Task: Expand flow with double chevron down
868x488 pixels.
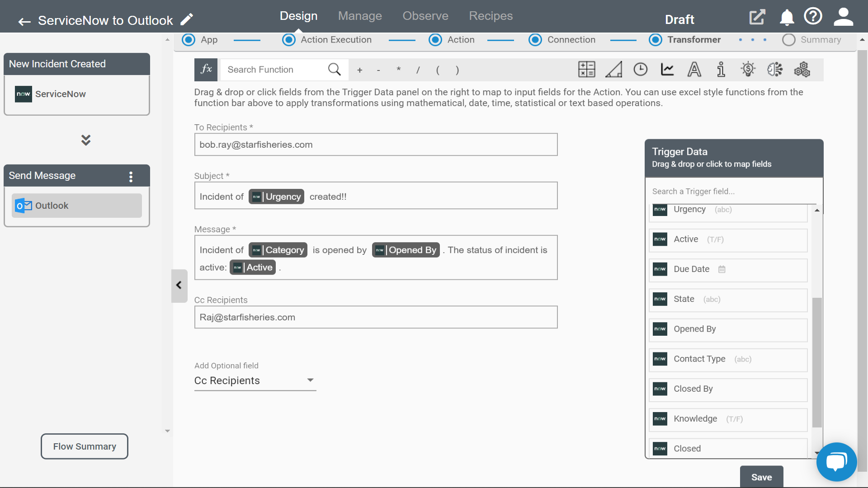Action: pos(86,140)
